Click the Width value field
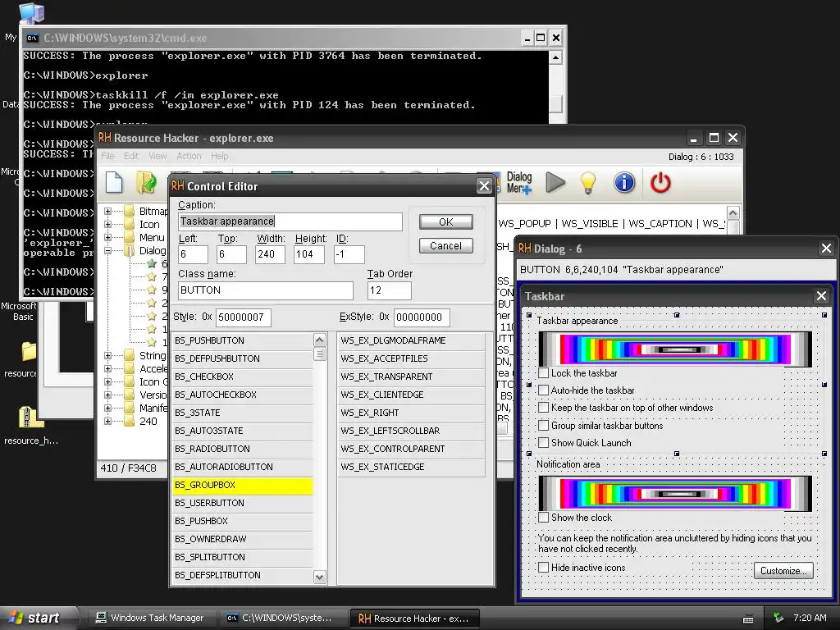 (x=271, y=254)
